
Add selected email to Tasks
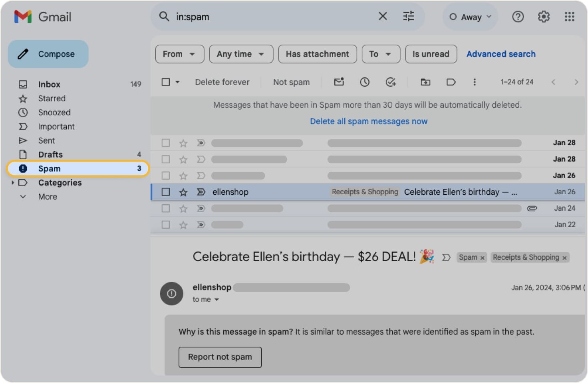[x=390, y=82]
